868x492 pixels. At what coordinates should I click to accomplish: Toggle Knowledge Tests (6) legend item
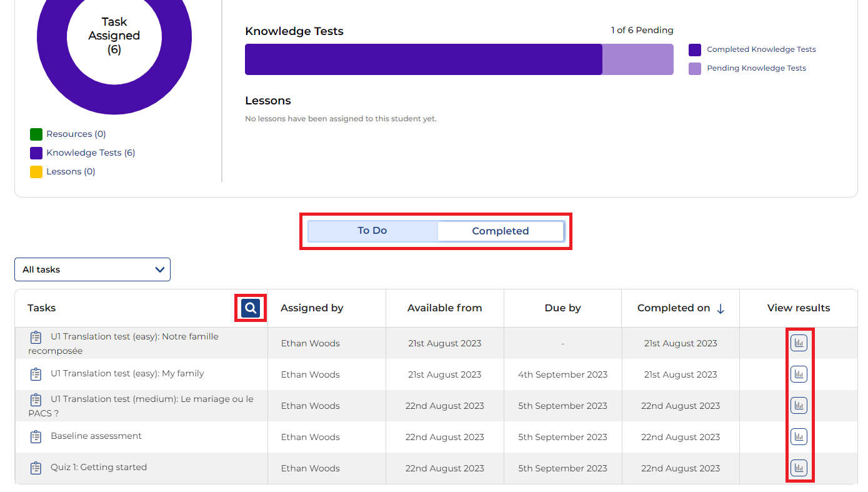click(90, 153)
